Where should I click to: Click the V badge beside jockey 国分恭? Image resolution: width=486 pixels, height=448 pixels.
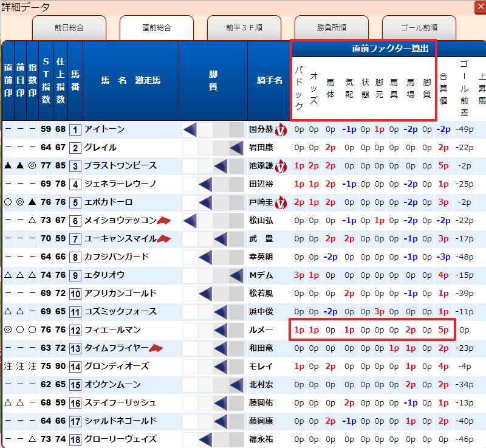281,129
